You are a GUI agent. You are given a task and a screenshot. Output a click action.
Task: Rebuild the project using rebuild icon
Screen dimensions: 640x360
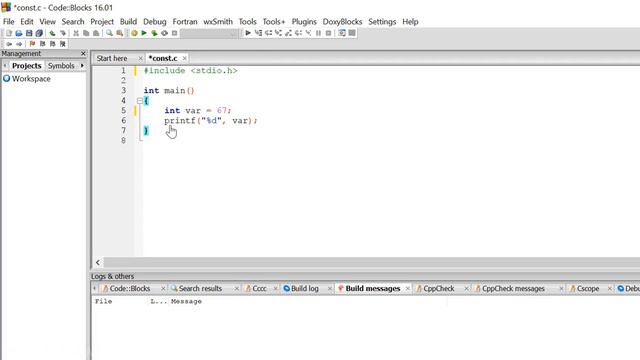164,33
